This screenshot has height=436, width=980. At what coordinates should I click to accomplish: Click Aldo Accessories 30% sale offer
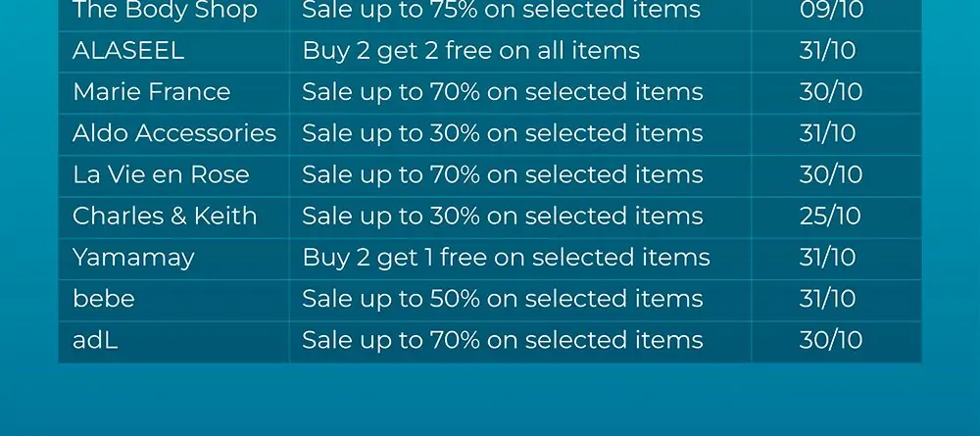coord(503,133)
